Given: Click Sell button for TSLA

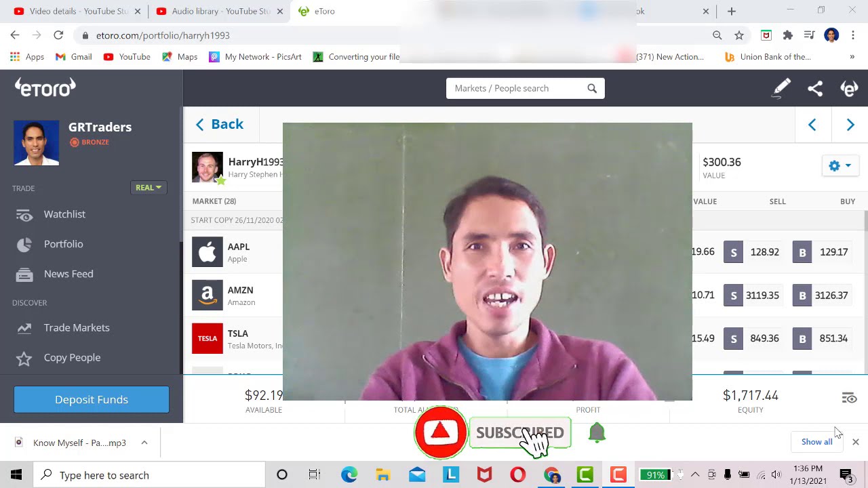Looking at the screenshot, I should click(733, 338).
